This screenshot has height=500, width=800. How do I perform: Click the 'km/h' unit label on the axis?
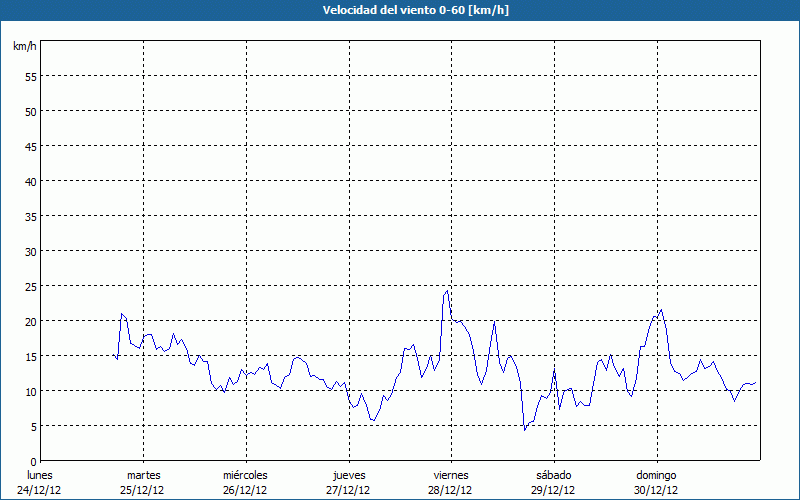pos(25,47)
